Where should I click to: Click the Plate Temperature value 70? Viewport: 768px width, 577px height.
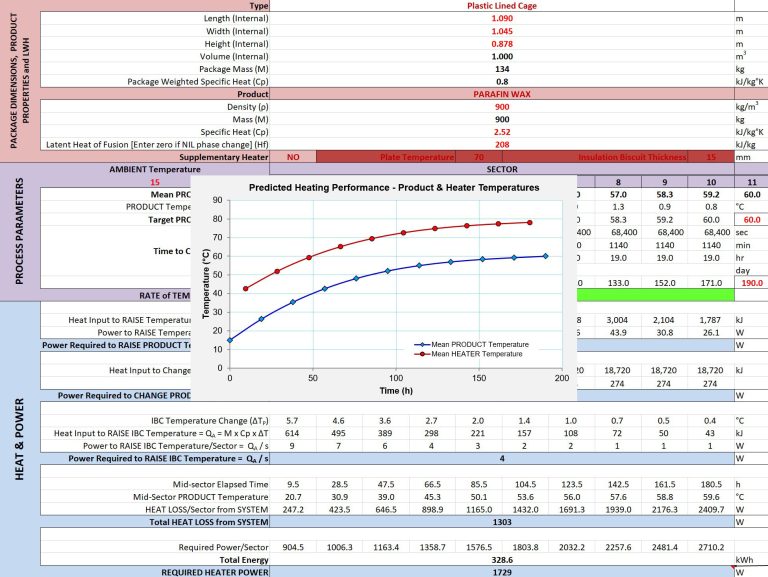(479, 157)
